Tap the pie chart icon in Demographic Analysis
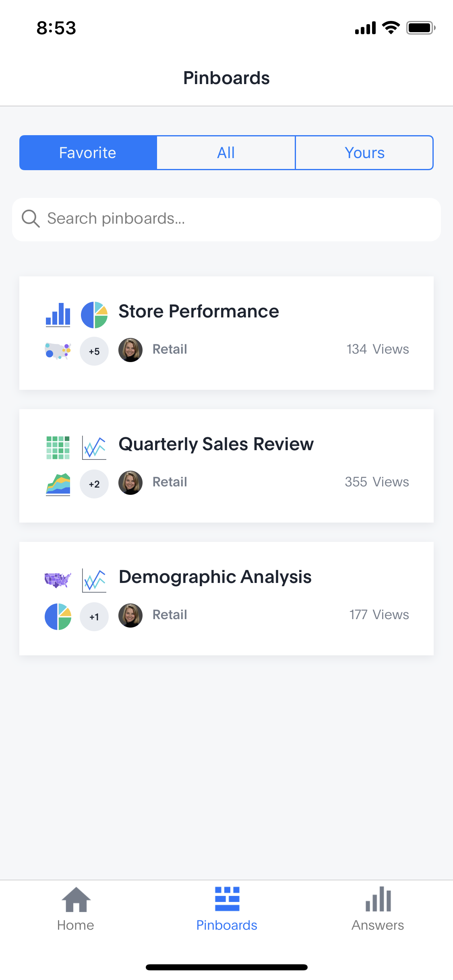The image size is (453, 980). point(58,616)
